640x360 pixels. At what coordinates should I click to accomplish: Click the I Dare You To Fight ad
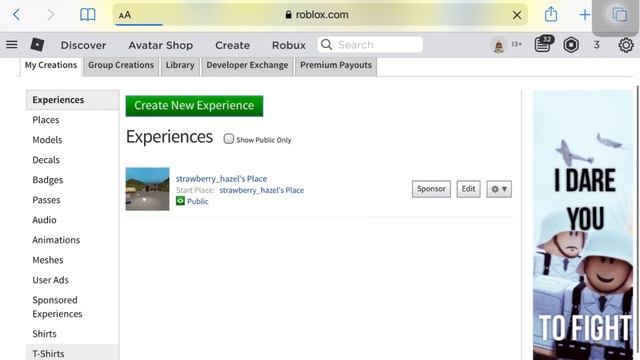[583, 225]
